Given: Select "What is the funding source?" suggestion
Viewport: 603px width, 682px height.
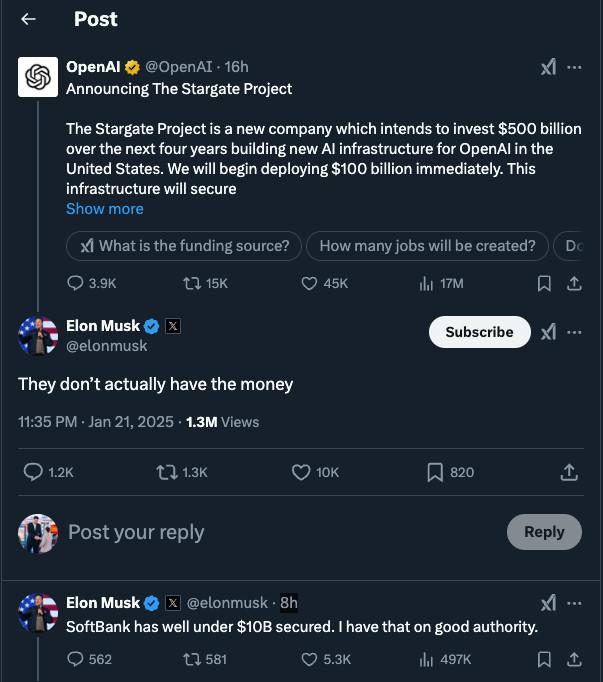Looking at the screenshot, I should tap(184, 245).
